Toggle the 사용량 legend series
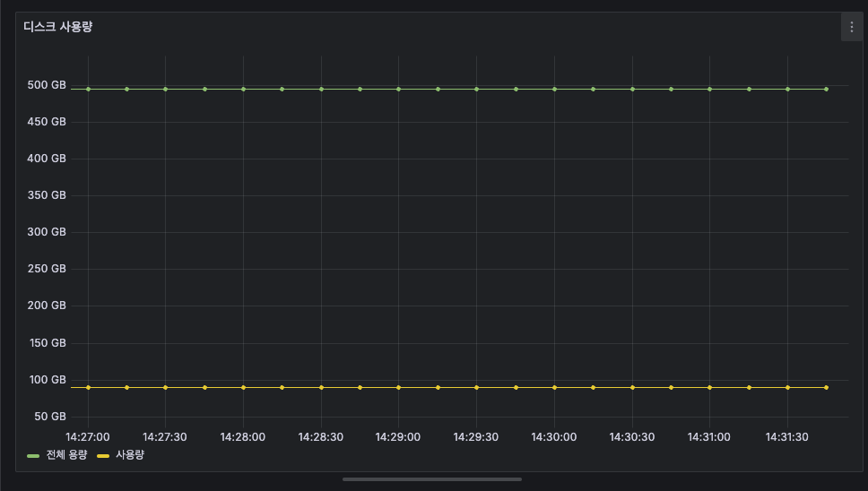The height and width of the screenshot is (491, 868). point(129,454)
